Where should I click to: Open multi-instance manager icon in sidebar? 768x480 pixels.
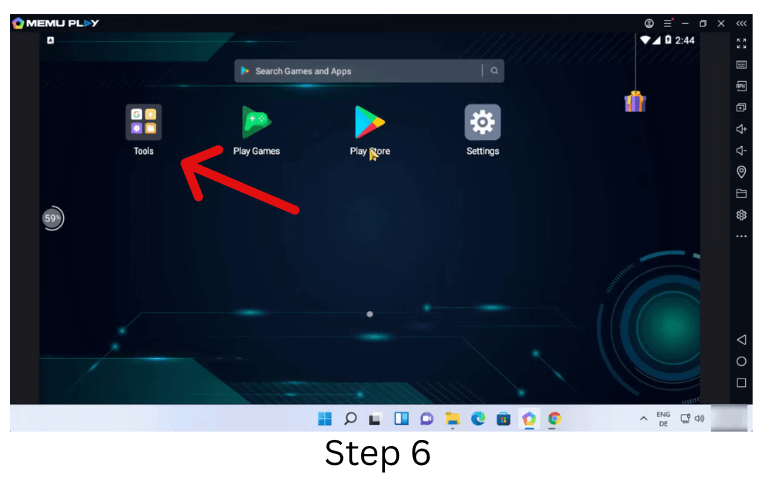click(x=742, y=107)
